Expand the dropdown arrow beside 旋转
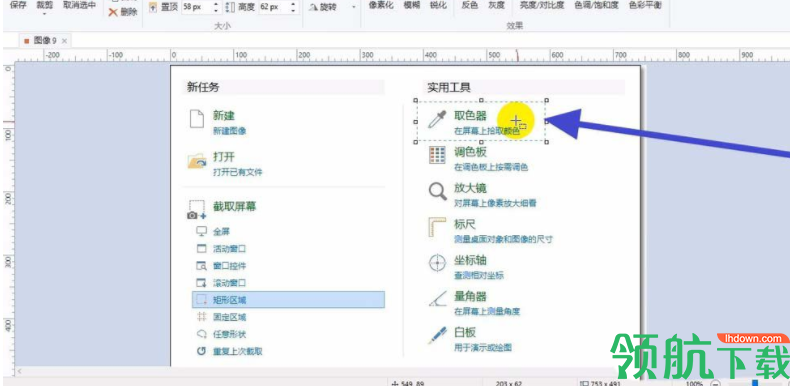Screen dimensions: 790x386 tap(353, 8)
